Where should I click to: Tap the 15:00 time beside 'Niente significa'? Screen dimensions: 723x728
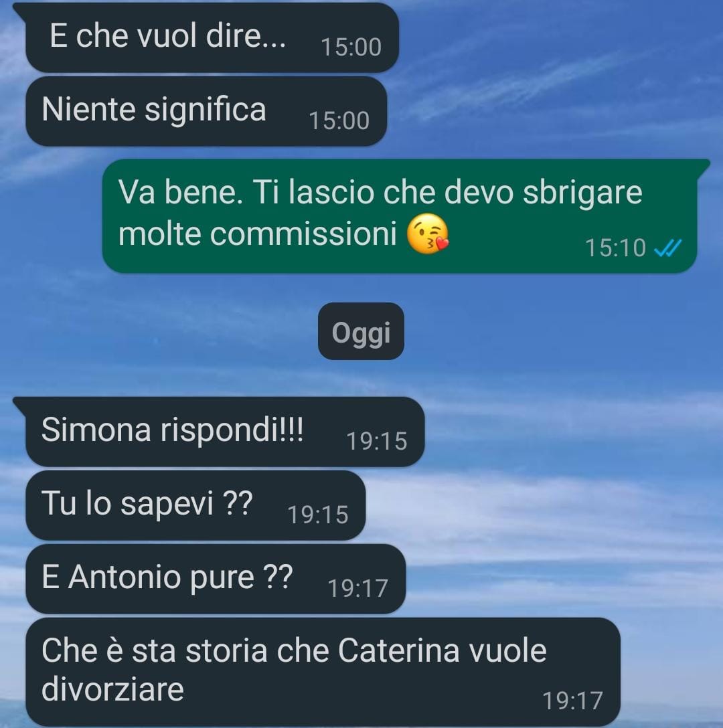[x=339, y=120]
